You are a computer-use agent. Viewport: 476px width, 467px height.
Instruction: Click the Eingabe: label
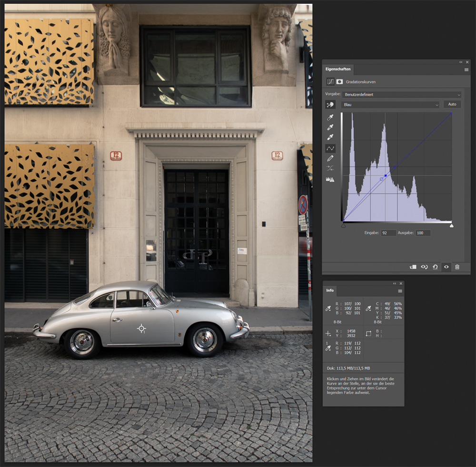(x=372, y=233)
